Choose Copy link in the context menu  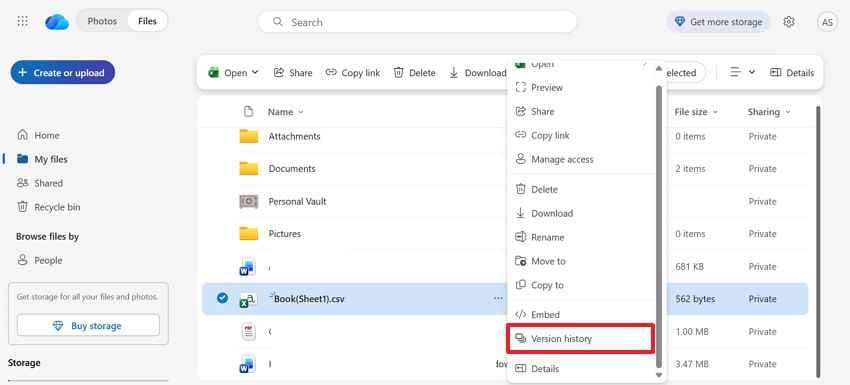tap(581, 135)
